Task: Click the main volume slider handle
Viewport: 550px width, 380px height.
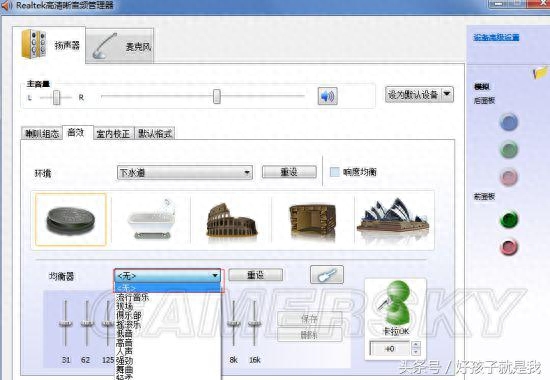Action: click(x=217, y=96)
